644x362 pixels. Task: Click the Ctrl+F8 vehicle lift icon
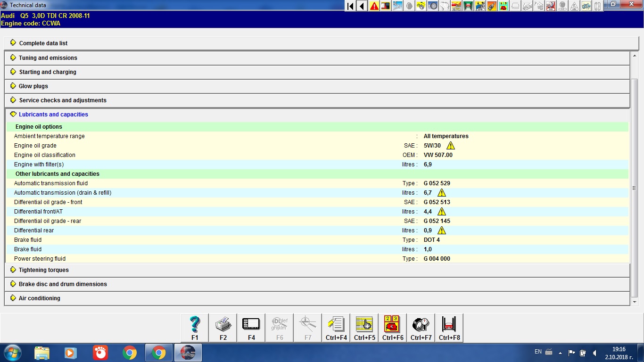click(x=449, y=328)
